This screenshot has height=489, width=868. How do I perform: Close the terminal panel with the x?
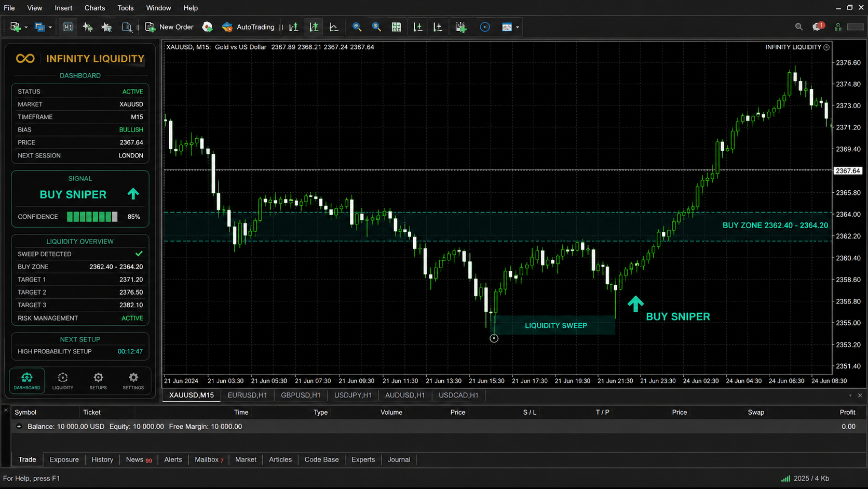coord(6,411)
